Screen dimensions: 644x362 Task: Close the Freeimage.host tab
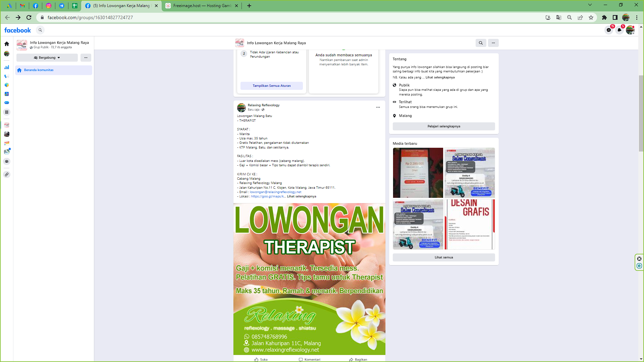tap(236, 6)
